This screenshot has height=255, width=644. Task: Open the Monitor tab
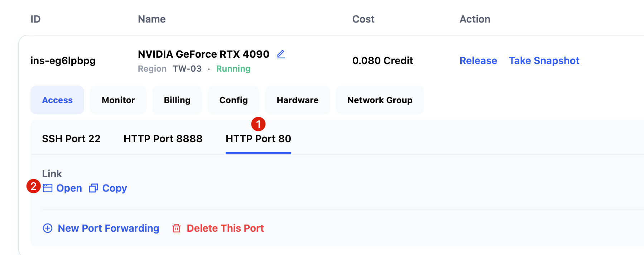118,100
